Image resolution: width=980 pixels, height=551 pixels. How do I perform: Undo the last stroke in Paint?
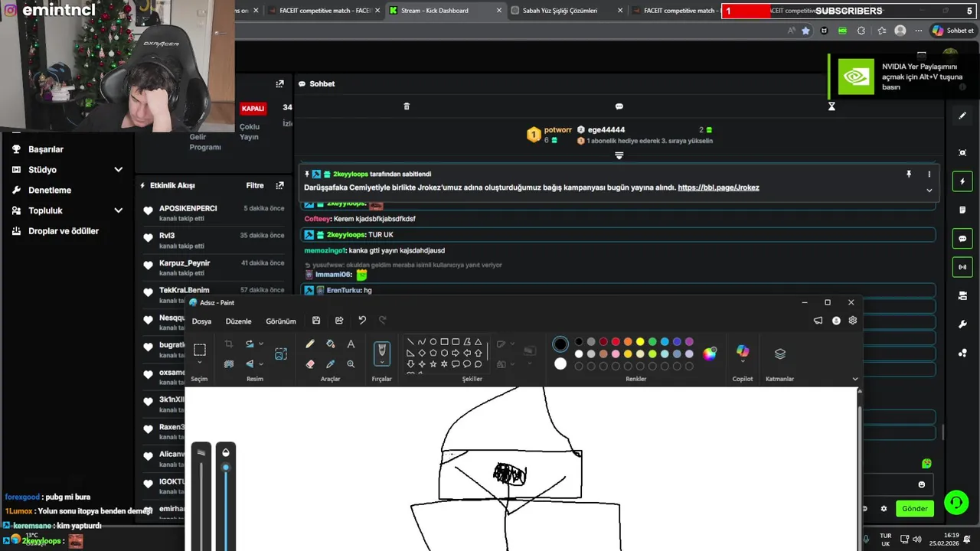click(362, 321)
